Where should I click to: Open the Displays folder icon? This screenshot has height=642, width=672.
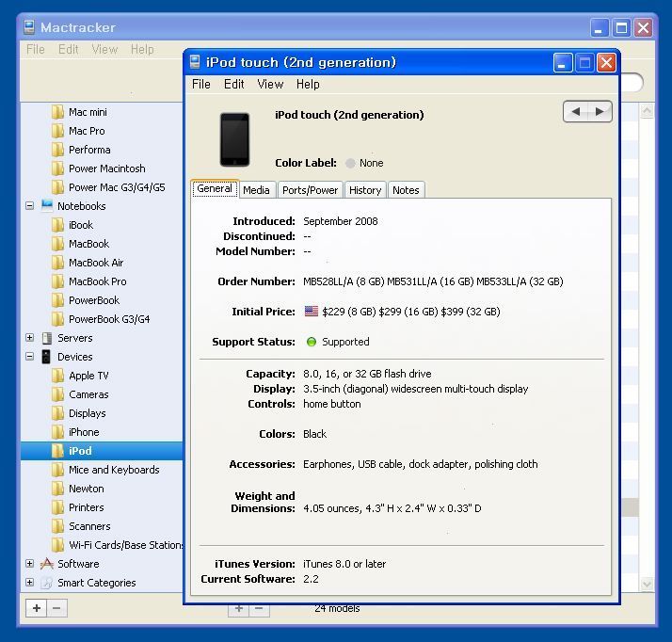(57, 413)
